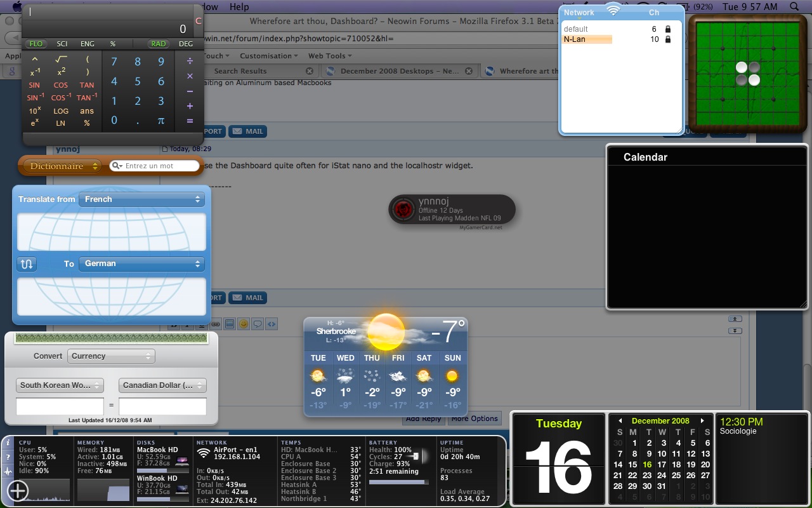
Task: Click the French source text area in Translation
Action: point(112,232)
